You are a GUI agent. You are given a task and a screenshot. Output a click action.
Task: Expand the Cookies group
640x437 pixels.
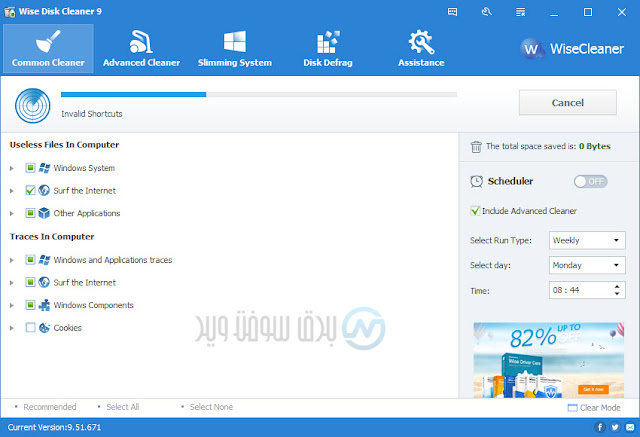[x=12, y=328]
